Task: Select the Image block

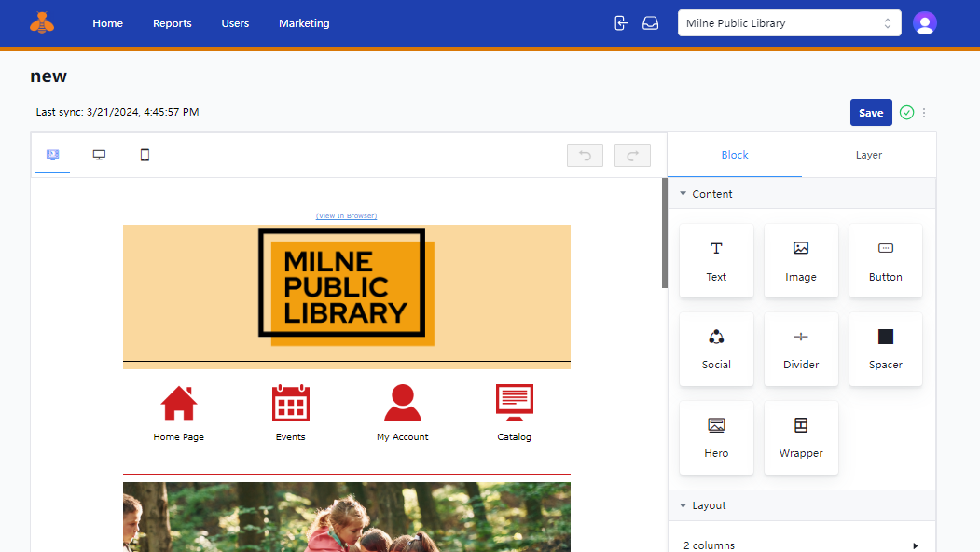Action: [x=801, y=261]
